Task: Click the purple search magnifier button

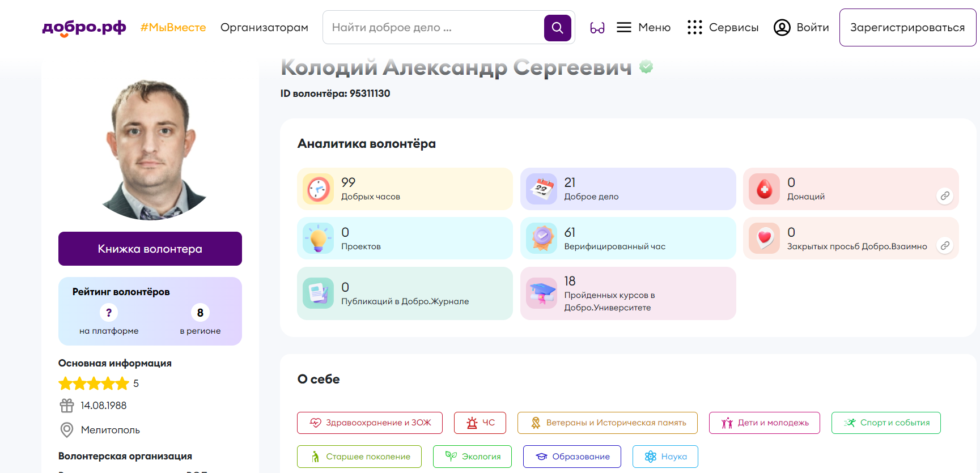Action: (x=557, y=28)
